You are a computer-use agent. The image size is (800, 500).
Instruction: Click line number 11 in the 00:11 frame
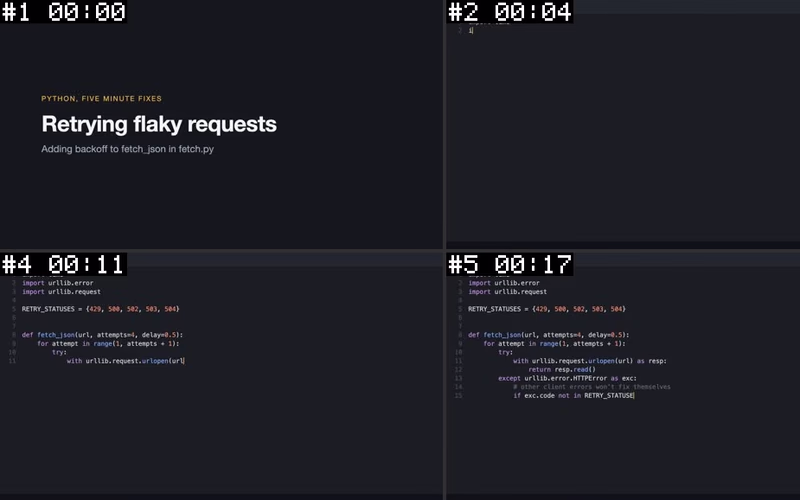tap(12, 361)
